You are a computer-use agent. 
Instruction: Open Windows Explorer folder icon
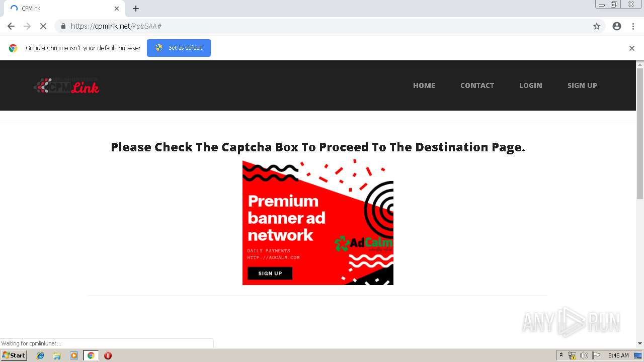point(57,355)
